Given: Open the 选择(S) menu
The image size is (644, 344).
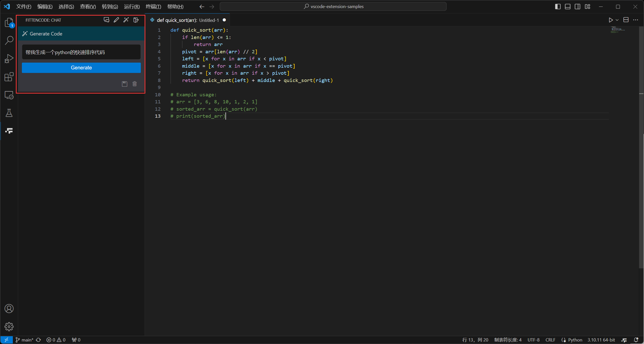Looking at the screenshot, I should [66, 7].
